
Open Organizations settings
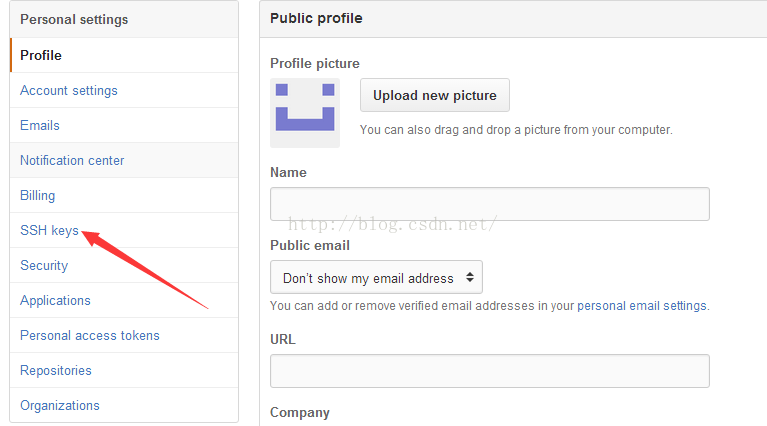124,405
